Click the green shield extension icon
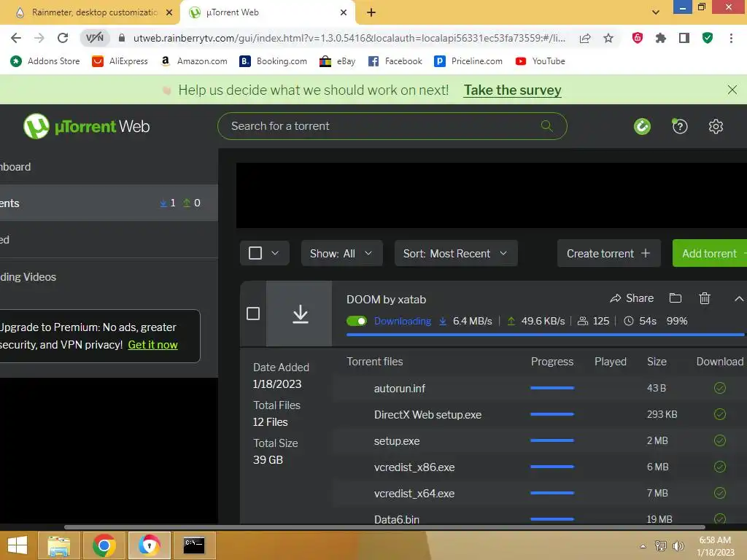 tap(708, 38)
